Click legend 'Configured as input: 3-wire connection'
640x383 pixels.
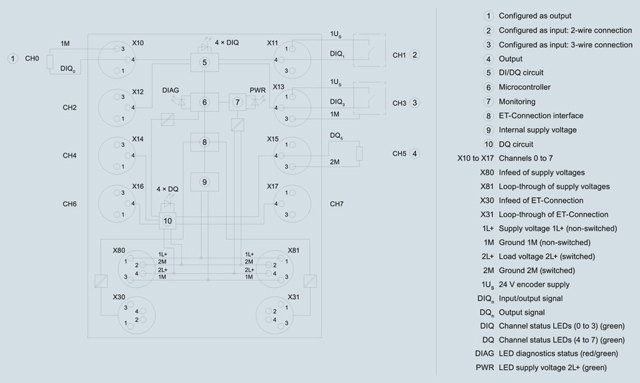click(565, 45)
